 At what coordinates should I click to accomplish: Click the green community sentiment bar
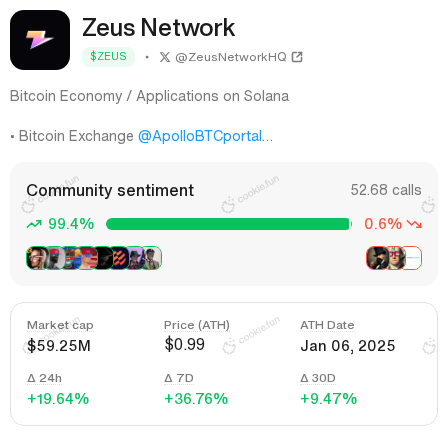tap(228, 224)
